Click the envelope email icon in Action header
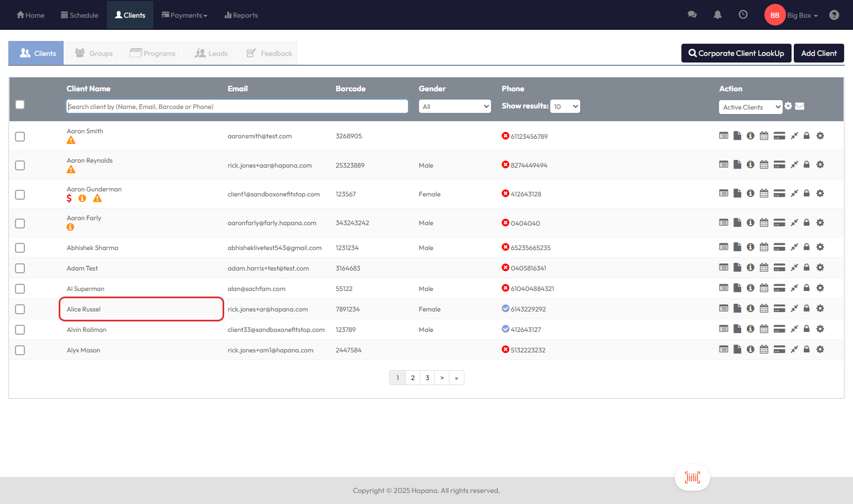853x504 pixels. point(800,106)
